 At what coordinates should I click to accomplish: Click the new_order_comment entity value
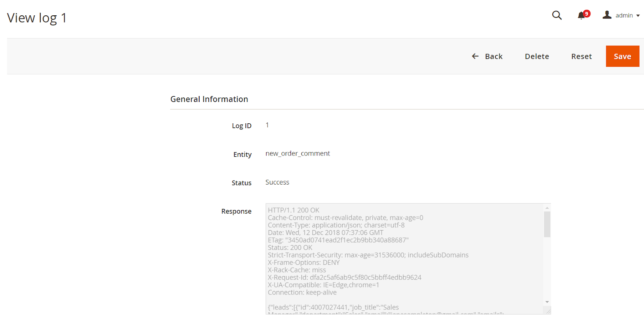297,154
